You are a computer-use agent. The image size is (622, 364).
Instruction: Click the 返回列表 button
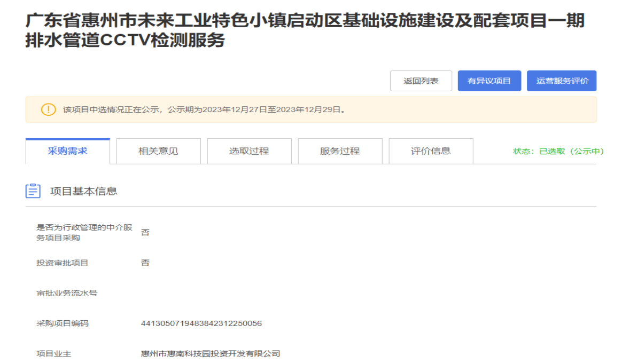(421, 81)
